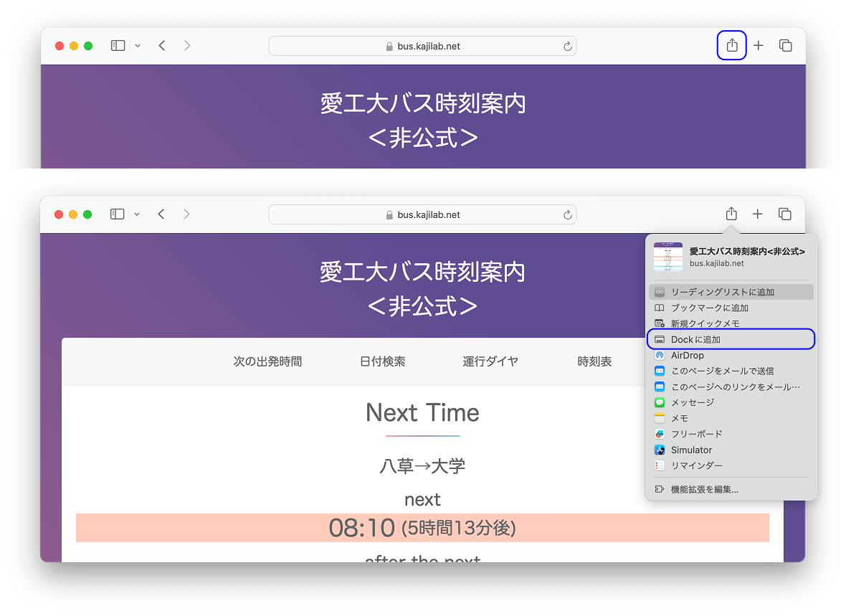Choose リーディングリストに追加 in the share menu

click(x=722, y=292)
